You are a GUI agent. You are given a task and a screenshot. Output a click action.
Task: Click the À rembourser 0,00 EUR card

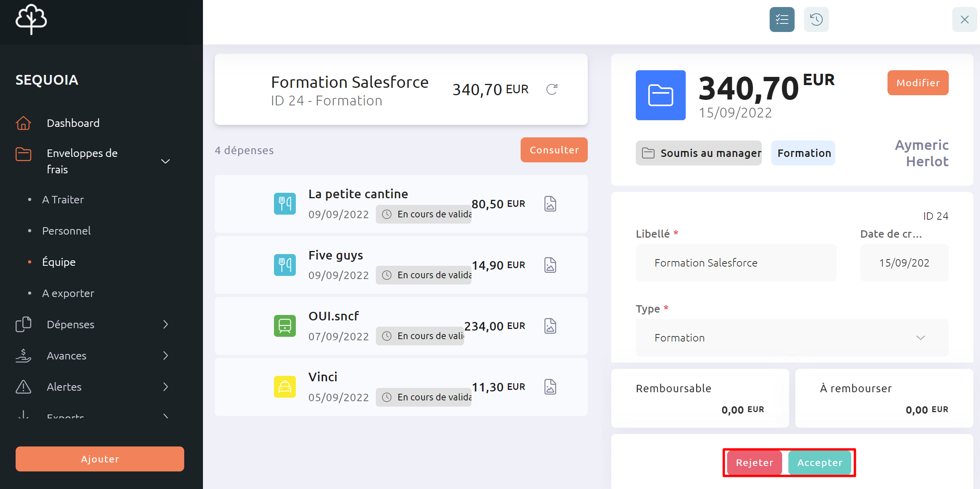coord(884,398)
